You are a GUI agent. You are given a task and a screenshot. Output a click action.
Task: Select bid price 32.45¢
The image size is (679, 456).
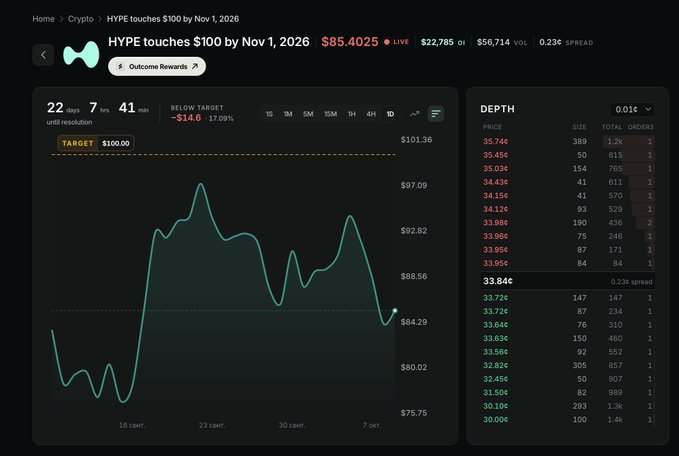pos(496,379)
